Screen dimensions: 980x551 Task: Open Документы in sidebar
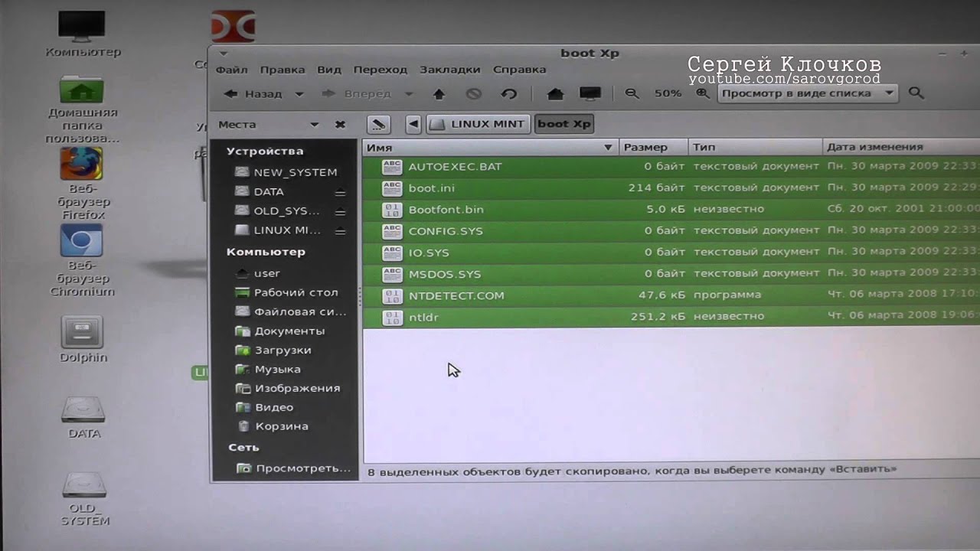click(279, 331)
